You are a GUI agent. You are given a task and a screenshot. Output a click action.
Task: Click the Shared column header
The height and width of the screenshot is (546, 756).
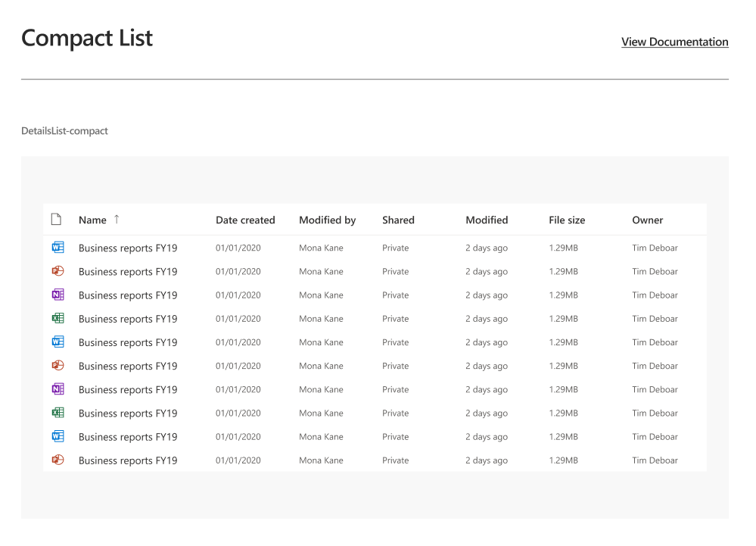(397, 220)
